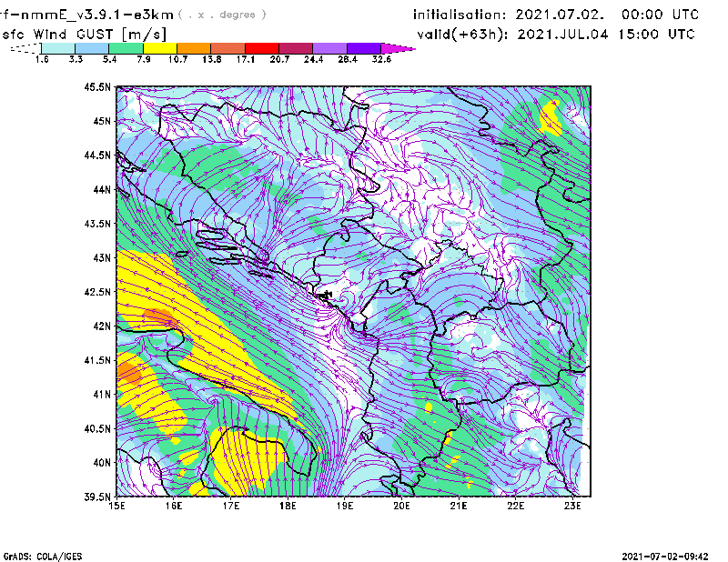Choose the light purple 24.4–28.4 legend swatch
The width and height of the screenshot is (728, 562).
[x=330, y=48]
